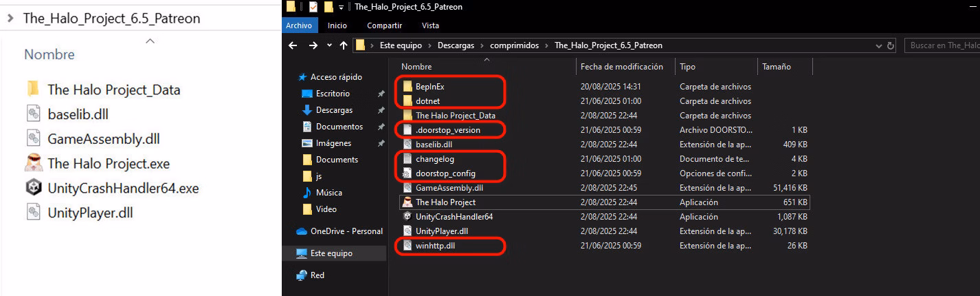This screenshot has height=296, width=980.
Task: Open the Archivo menu tab
Action: coord(298,25)
